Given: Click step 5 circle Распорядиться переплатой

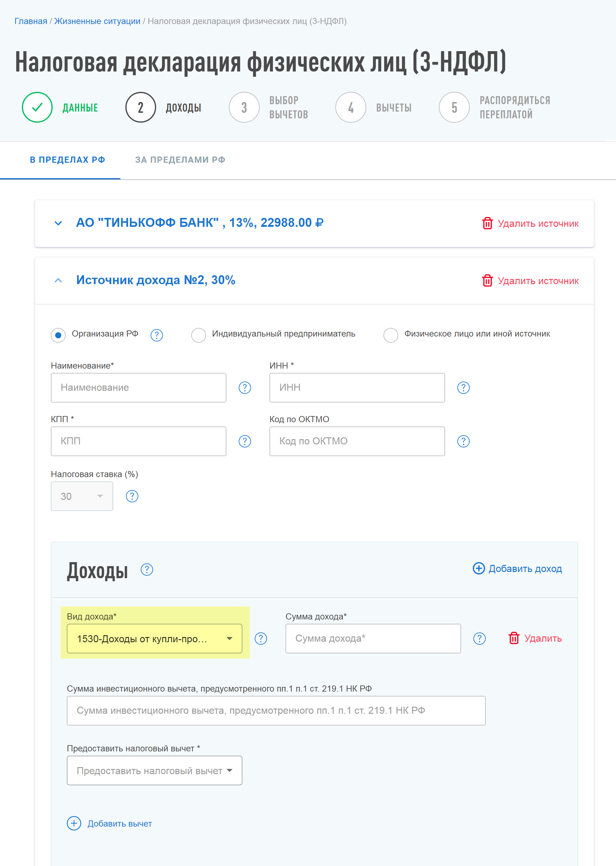Looking at the screenshot, I should pyautogui.click(x=454, y=107).
